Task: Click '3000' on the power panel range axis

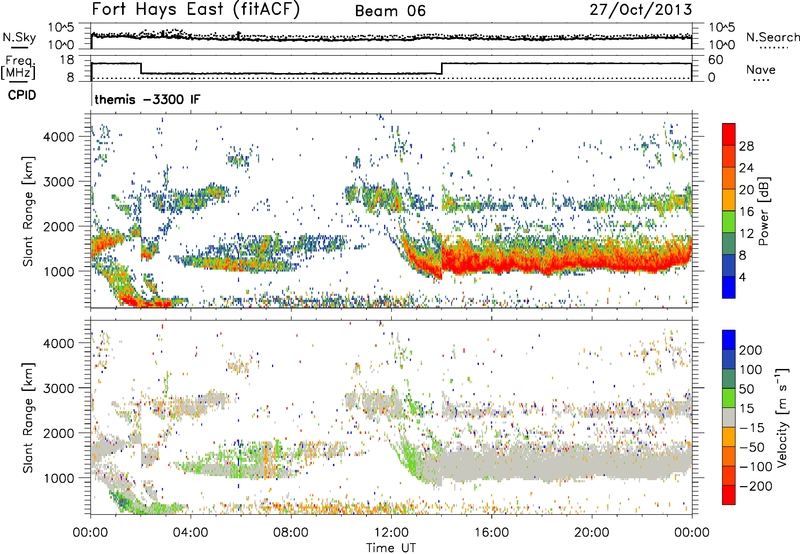Action: coord(58,182)
